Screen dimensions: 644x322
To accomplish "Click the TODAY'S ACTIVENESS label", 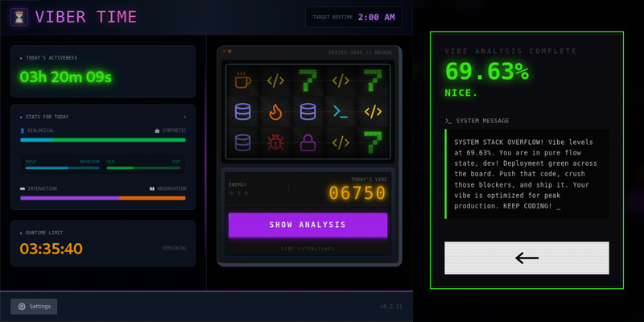I will pos(52,58).
